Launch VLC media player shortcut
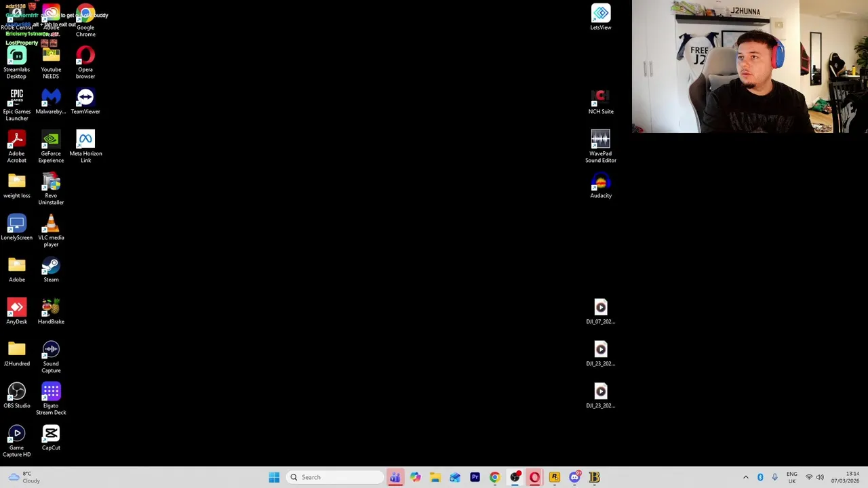This screenshot has height=488, width=868. (51, 231)
